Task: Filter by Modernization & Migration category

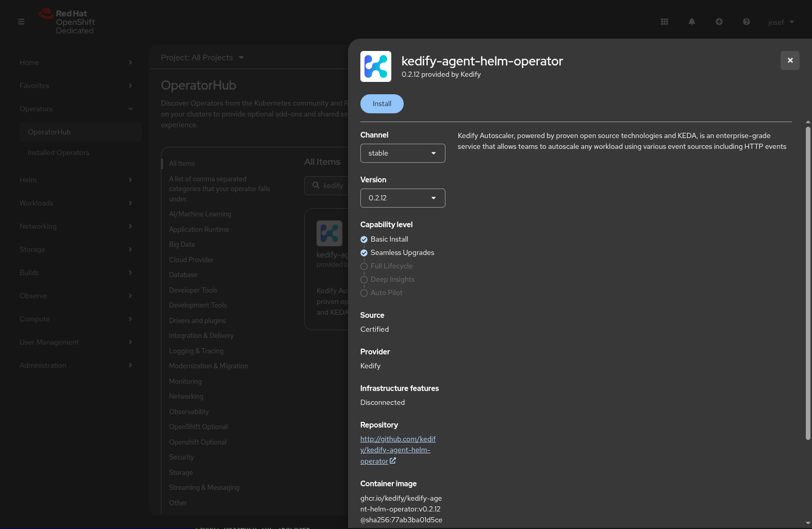Action: click(x=209, y=366)
